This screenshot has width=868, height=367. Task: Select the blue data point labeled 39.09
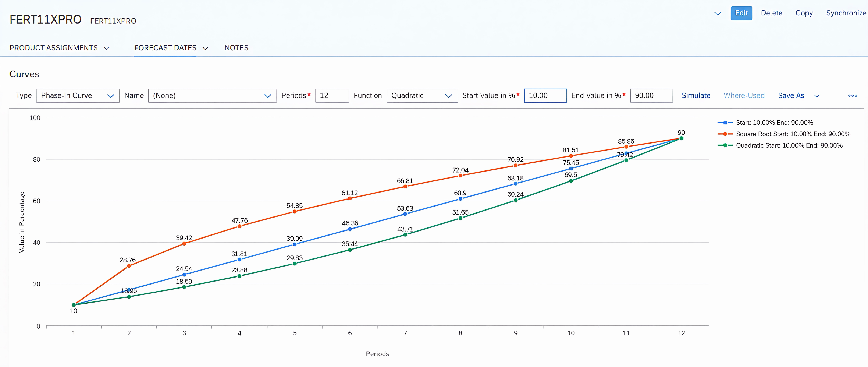pos(295,245)
